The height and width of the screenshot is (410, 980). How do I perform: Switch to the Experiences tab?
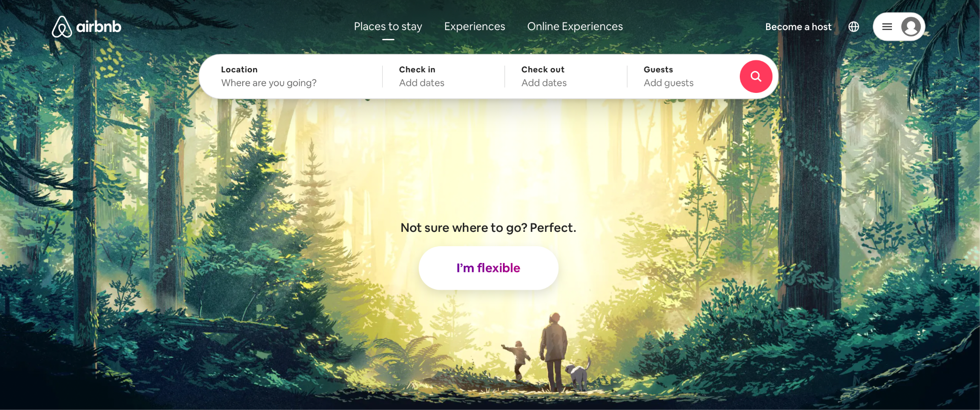[x=475, y=26]
